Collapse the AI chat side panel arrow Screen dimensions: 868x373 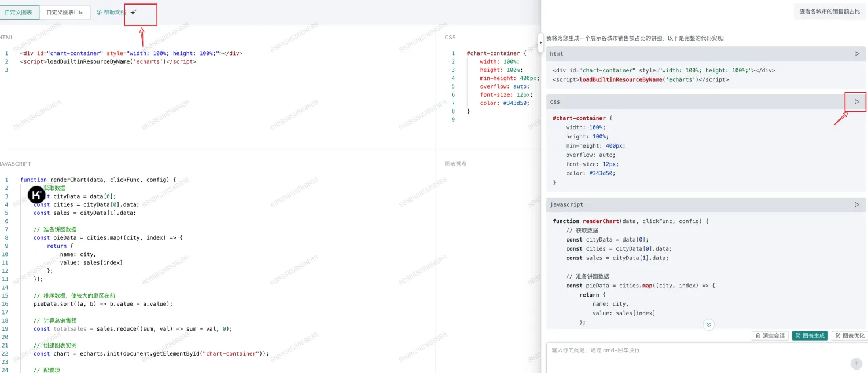pos(540,43)
